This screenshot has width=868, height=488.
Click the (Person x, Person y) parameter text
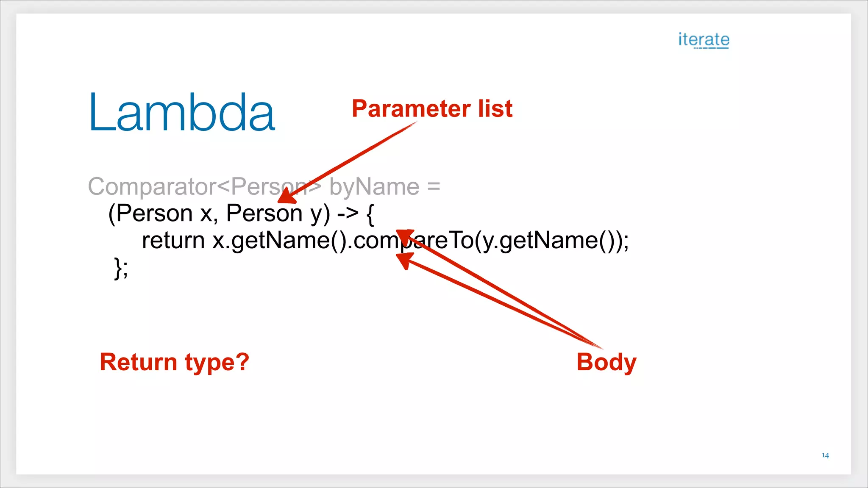tap(219, 213)
